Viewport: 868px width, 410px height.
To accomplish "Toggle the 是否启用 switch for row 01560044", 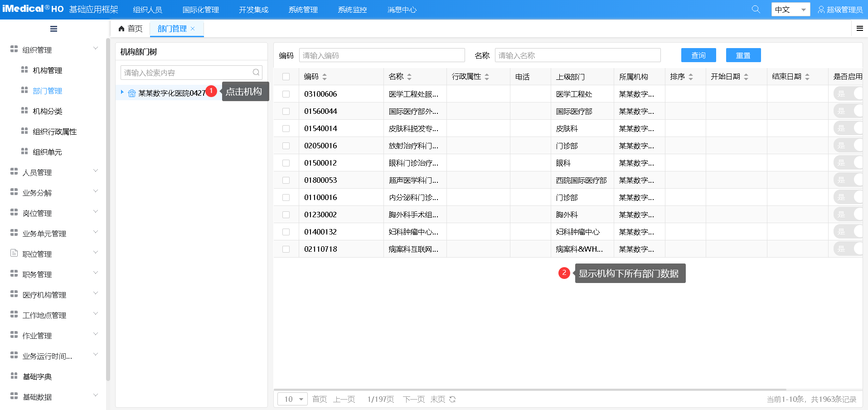I will point(848,111).
